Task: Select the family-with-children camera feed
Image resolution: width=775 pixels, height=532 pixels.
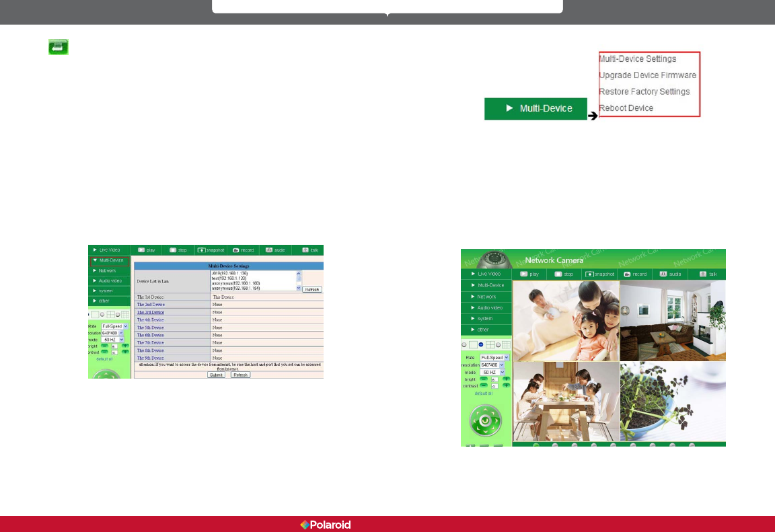Action: point(566,321)
